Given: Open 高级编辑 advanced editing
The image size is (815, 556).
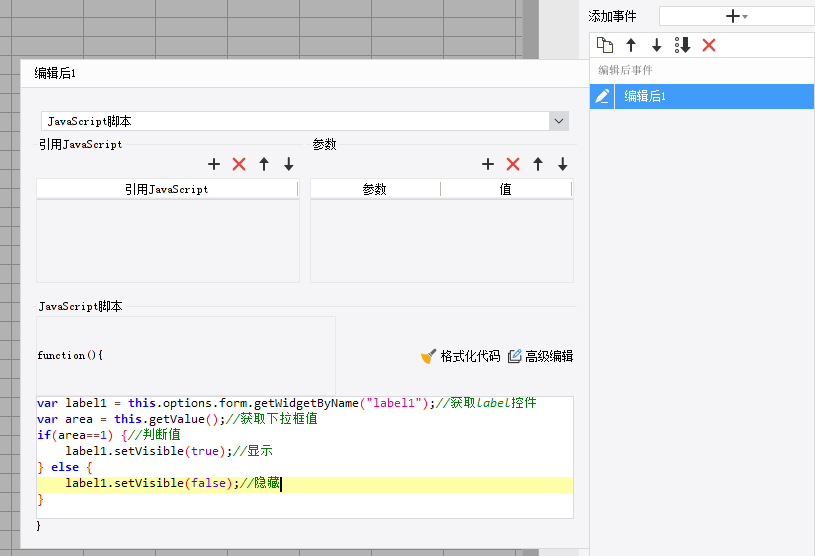Looking at the screenshot, I should coord(541,356).
